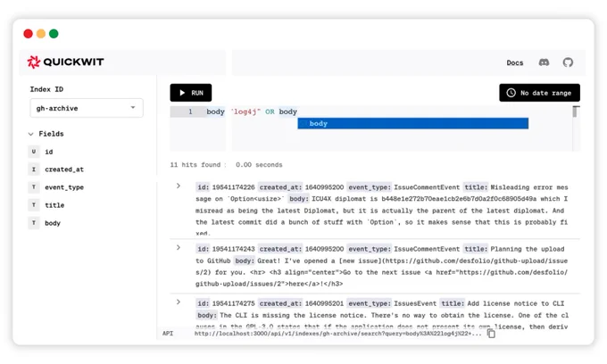Click the Index ID label
This screenshot has width=607, height=364.
point(46,89)
